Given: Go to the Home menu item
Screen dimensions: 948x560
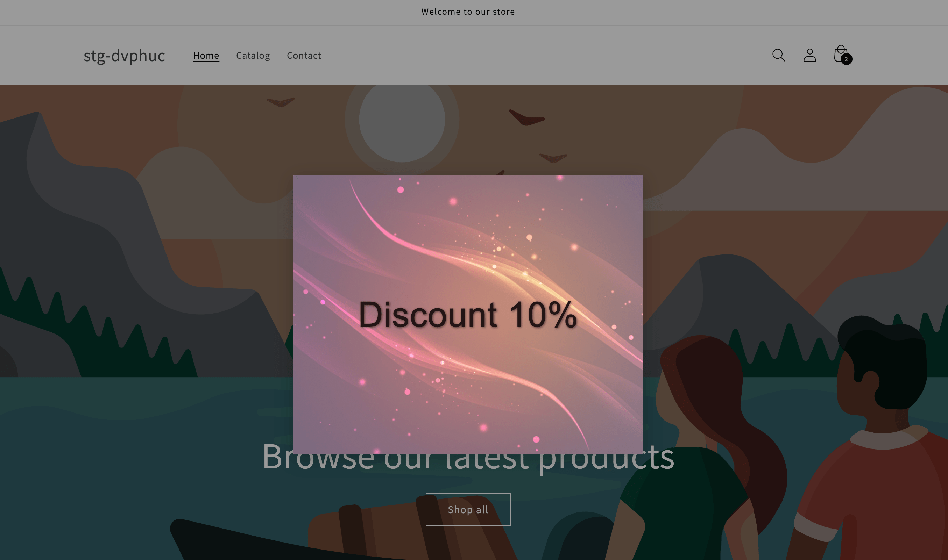Looking at the screenshot, I should pos(206,56).
